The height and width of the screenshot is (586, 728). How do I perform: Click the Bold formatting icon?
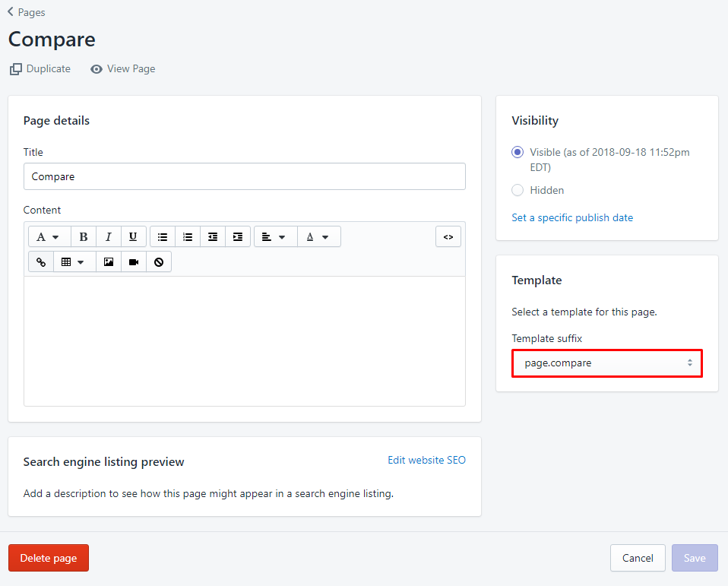click(84, 237)
